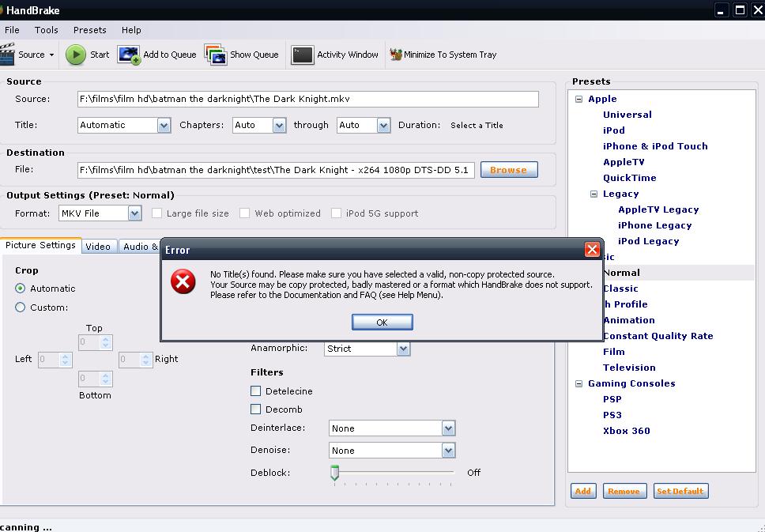Click the Right crop stepper field
Image resolution: width=765 pixels, height=532 pixels.
(x=136, y=360)
